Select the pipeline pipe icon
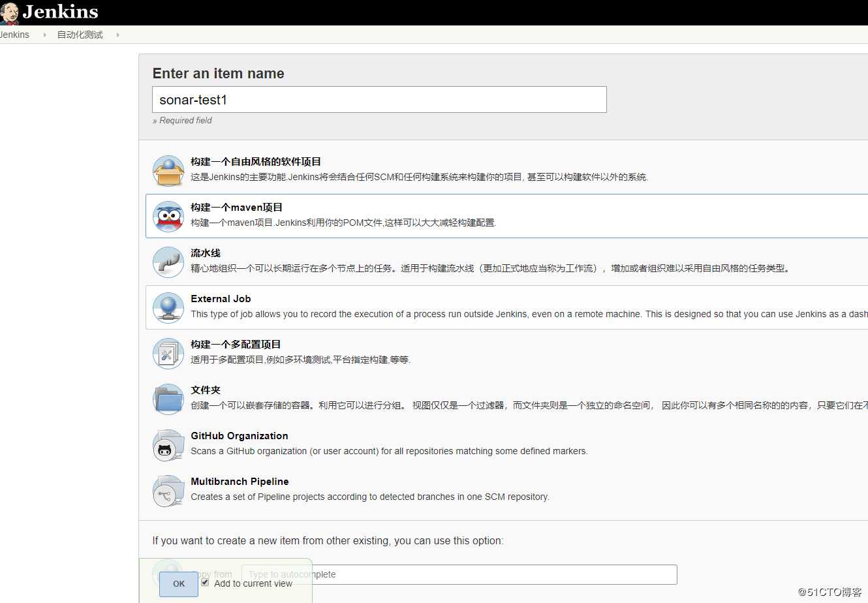868x603 pixels. pos(168,262)
